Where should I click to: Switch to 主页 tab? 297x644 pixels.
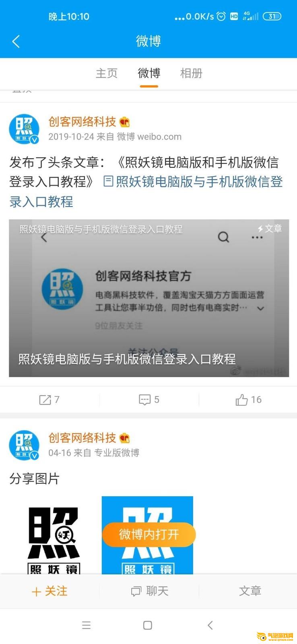coord(107,73)
